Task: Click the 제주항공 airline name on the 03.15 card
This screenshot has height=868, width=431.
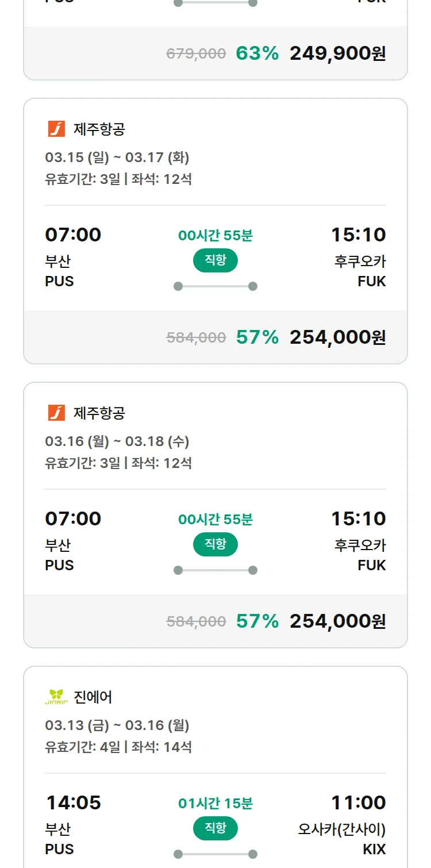Action: (x=99, y=129)
